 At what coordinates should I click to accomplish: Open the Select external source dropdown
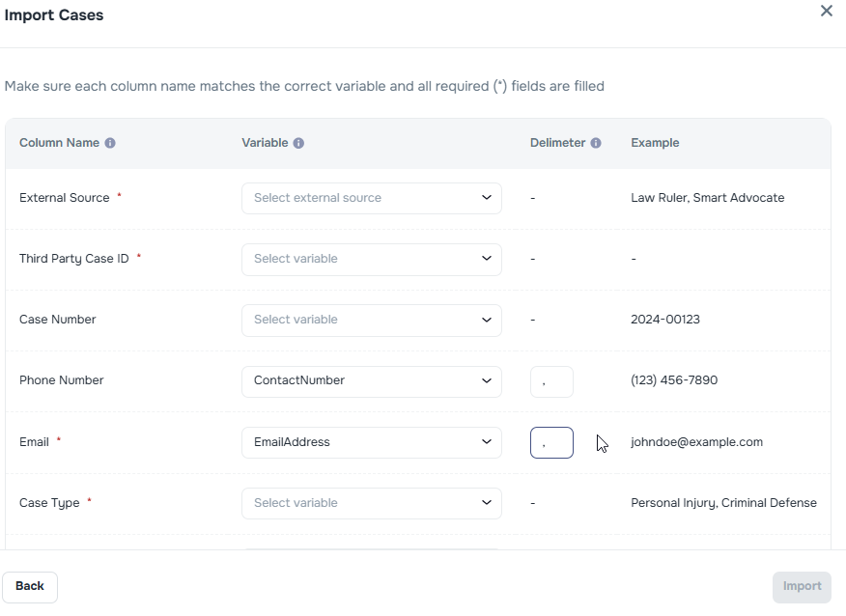click(371, 198)
